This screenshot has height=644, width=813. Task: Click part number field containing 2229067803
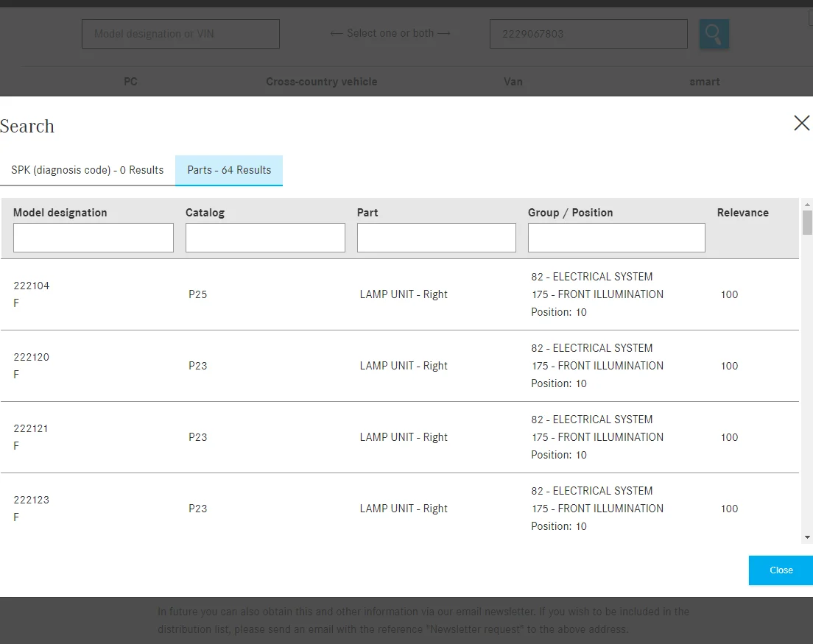588,34
